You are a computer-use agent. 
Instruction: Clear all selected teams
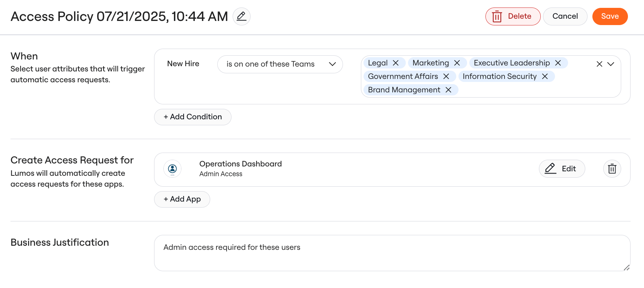599,64
